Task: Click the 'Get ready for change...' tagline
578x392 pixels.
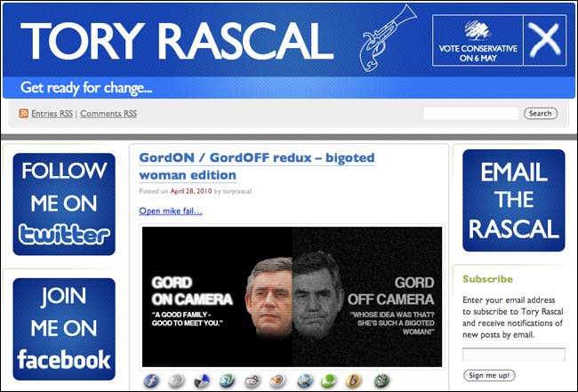Action: coord(86,88)
